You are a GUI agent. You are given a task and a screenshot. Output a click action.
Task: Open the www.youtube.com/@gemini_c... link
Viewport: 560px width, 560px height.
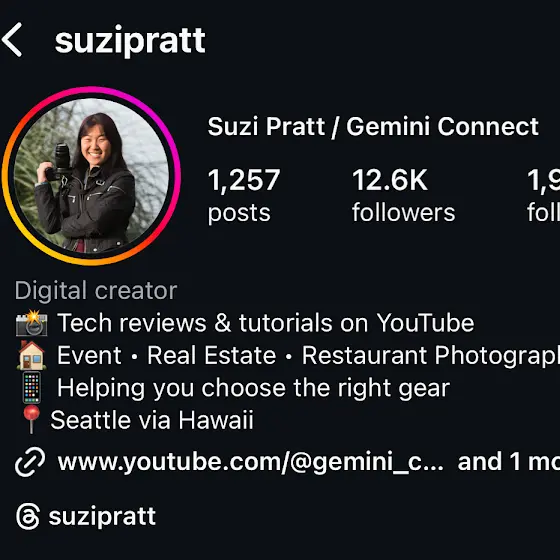click(x=250, y=462)
